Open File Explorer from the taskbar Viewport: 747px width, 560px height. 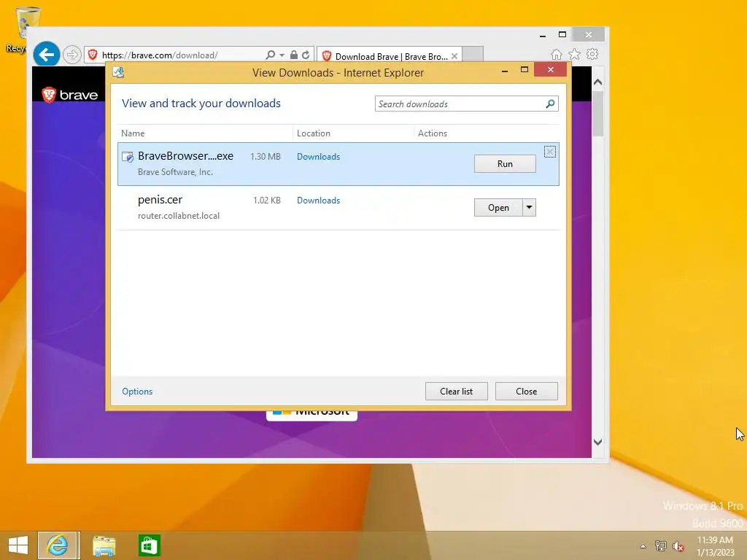(104, 545)
